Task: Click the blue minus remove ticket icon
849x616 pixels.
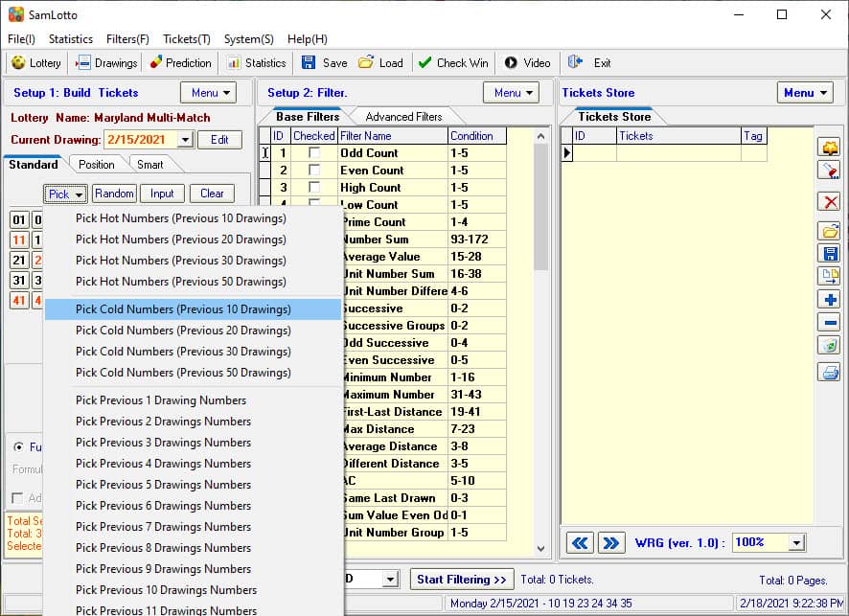Action: coord(829,323)
